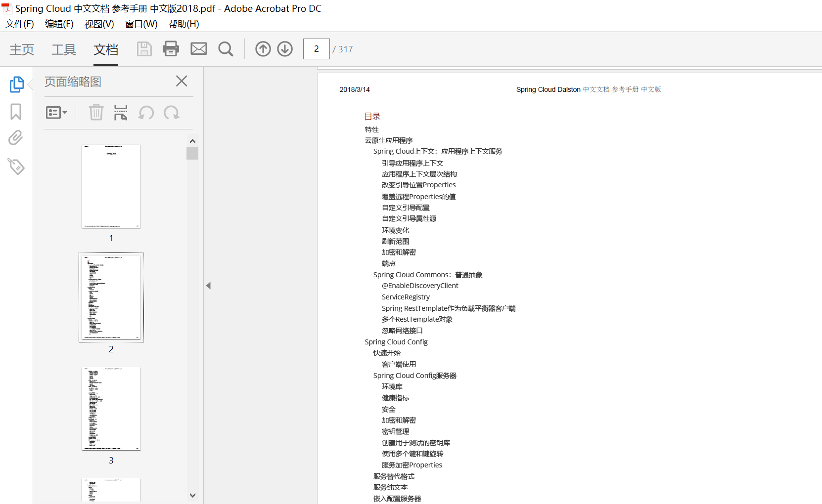Select the 文档 tab
This screenshot has height=504, width=822.
point(106,49)
